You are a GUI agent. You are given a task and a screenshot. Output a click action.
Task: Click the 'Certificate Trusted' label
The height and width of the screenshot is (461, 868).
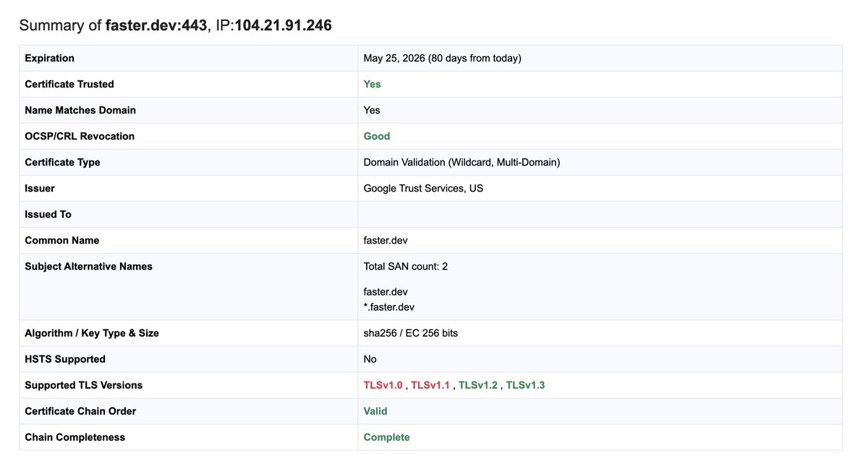pyautogui.click(x=69, y=84)
